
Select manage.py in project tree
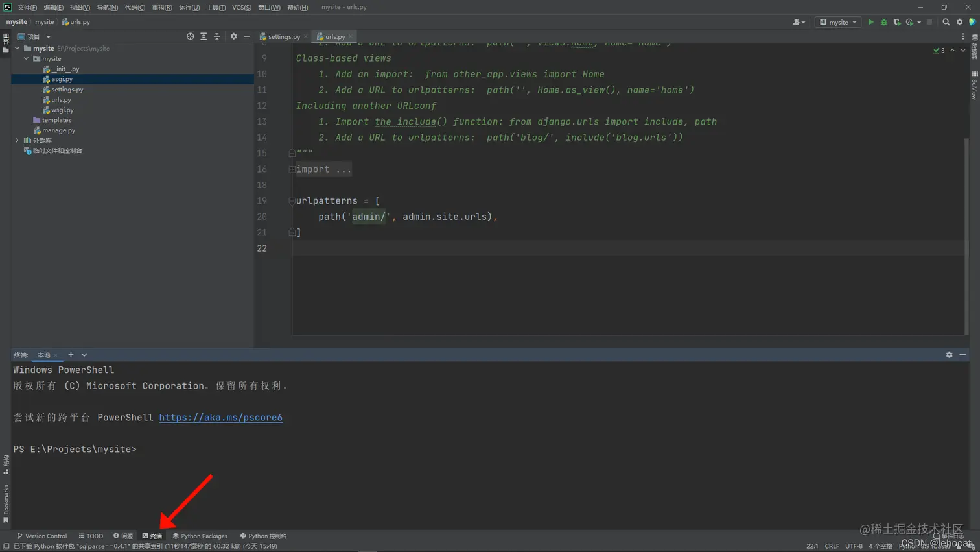click(132, 130)
